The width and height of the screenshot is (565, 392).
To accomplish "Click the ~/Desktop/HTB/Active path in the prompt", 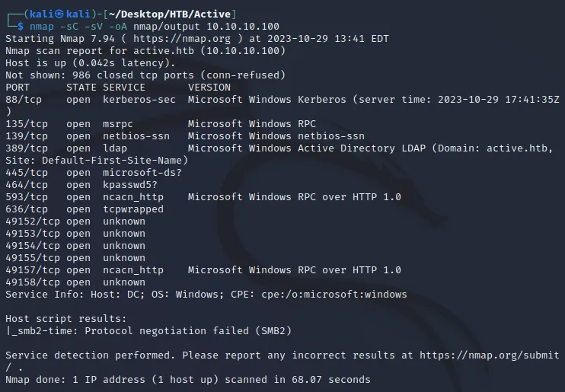I will click(169, 14).
